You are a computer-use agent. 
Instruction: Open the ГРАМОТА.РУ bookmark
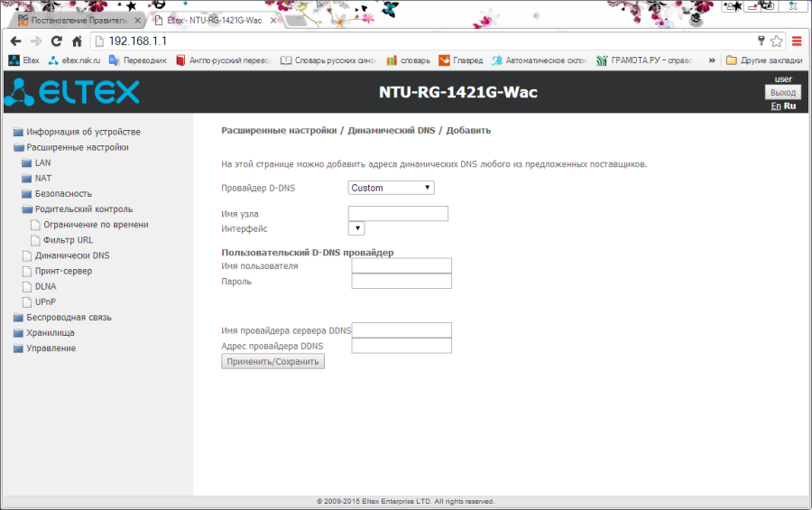(645, 60)
